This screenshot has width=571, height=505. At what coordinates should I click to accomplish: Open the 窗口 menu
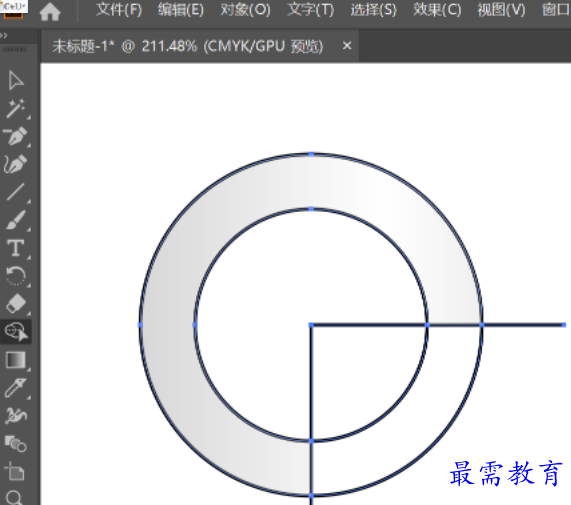tap(556, 10)
